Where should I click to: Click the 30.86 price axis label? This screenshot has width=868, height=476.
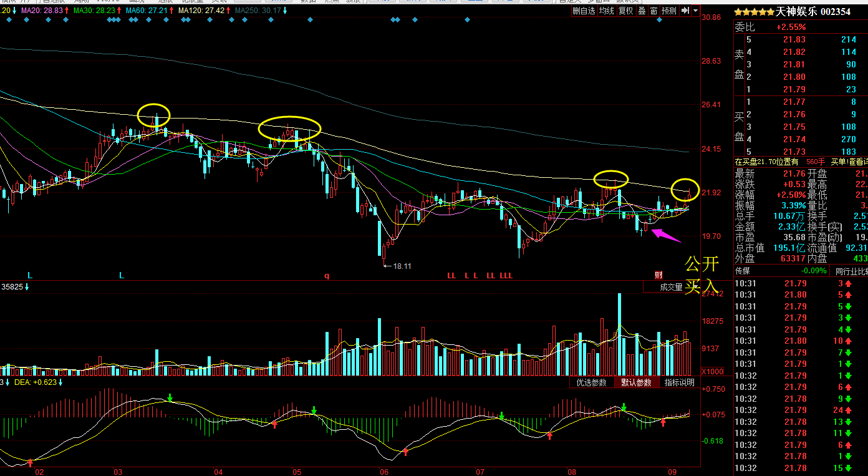point(711,17)
